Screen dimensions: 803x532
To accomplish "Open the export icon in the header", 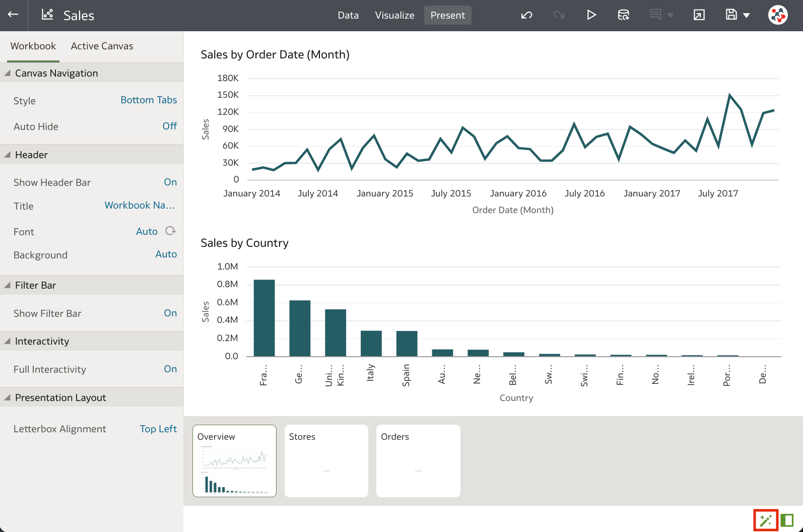I will click(699, 15).
